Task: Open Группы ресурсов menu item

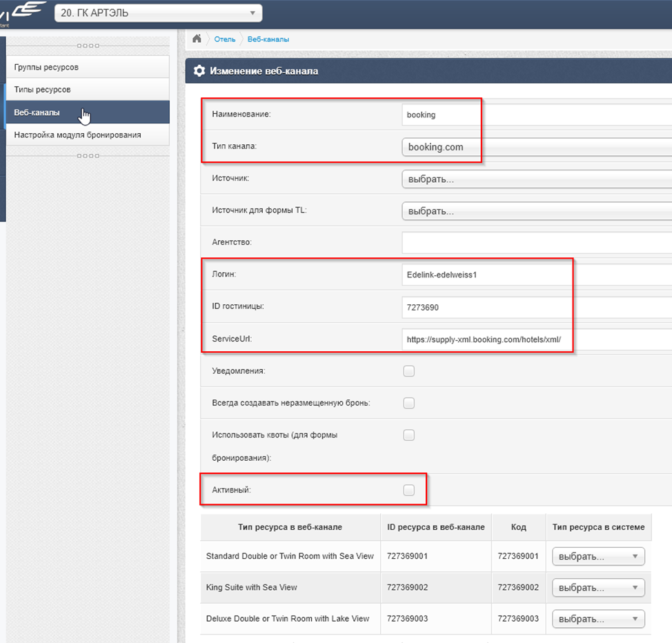Action: pyautogui.click(x=88, y=67)
